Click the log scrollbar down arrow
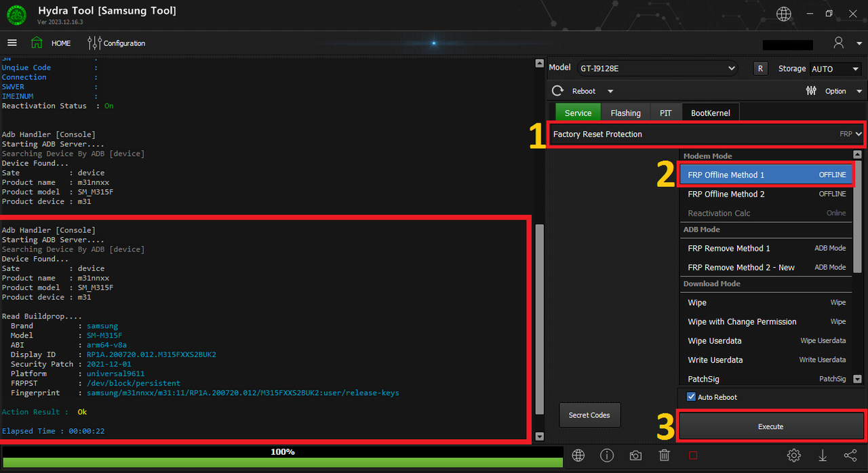The image size is (868, 473). point(540,436)
